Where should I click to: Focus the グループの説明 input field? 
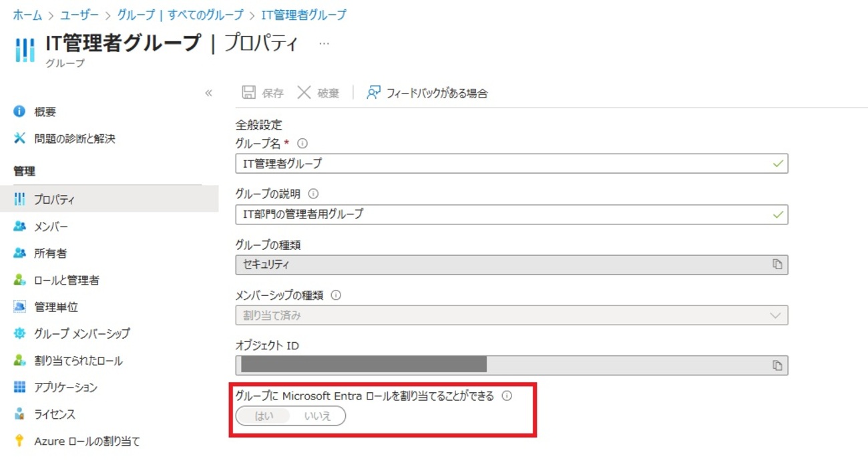point(511,214)
